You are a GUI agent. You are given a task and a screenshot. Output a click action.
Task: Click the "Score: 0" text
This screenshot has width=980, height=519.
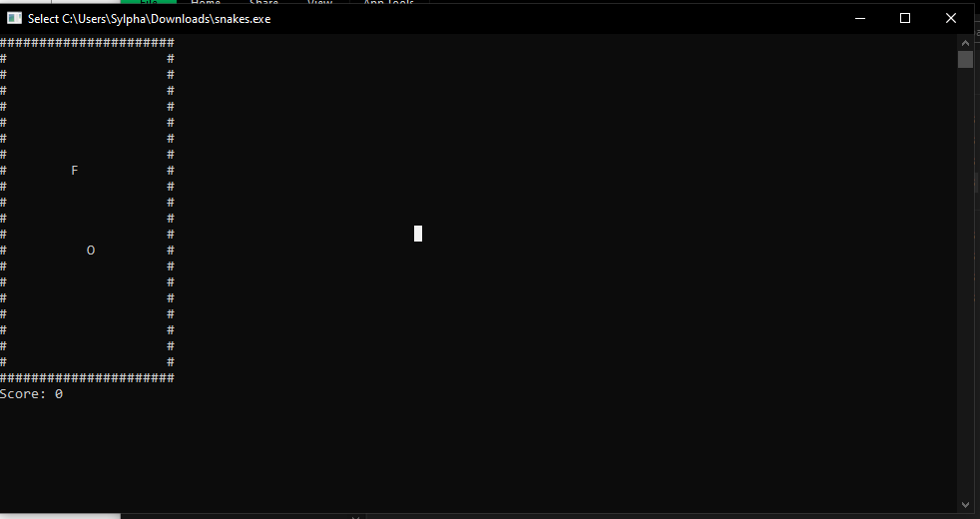tap(31, 394)
